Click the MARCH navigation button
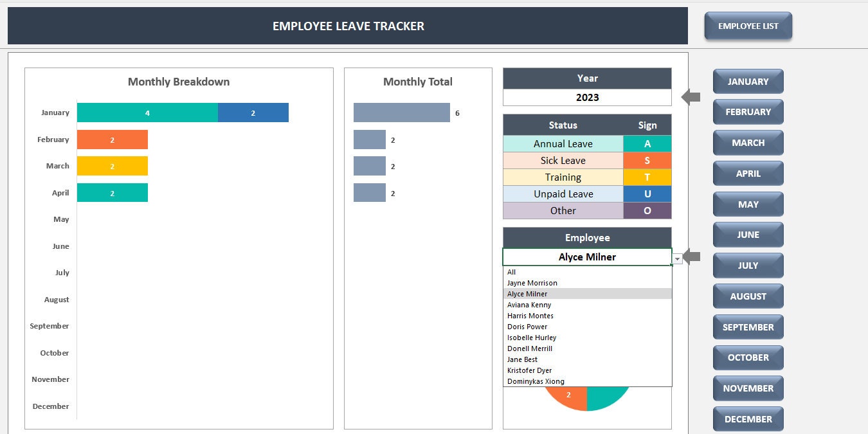868x434 pixels. 748,142
